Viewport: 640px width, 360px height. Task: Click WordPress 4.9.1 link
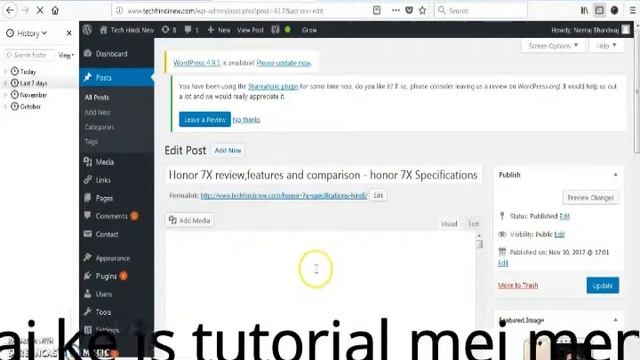[197, 63]
